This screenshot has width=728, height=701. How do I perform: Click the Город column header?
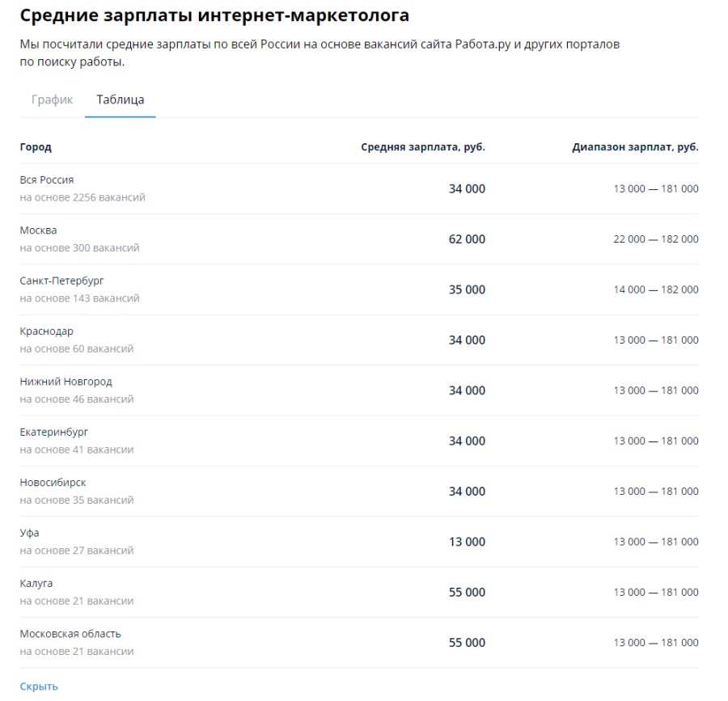point(36,147)
